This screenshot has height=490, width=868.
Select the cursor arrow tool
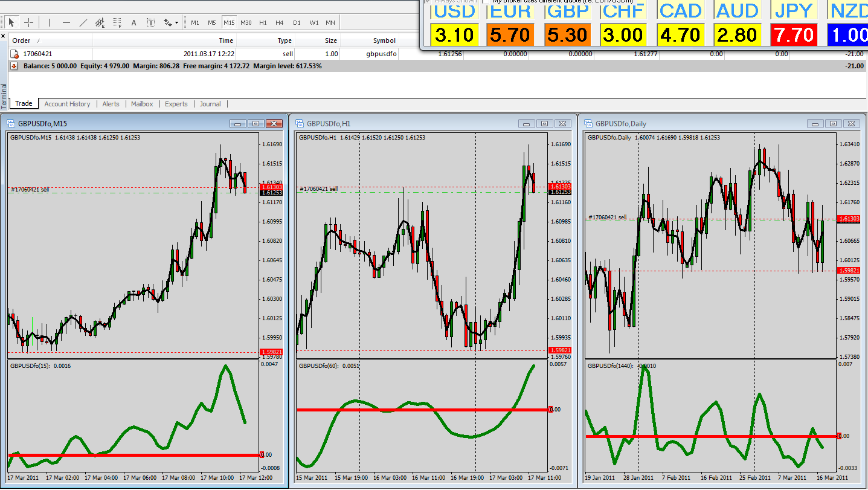11,22
